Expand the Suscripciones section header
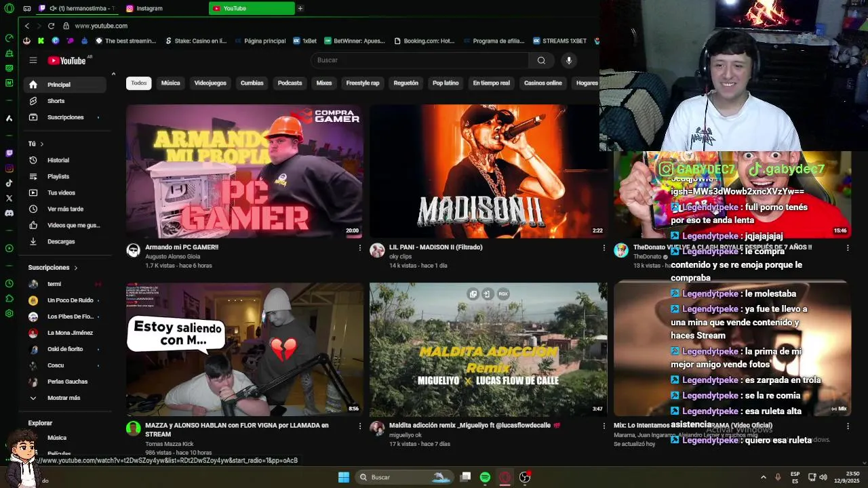Image resolution: width=868 pixels, height=488 pixels. click(53, 268)
